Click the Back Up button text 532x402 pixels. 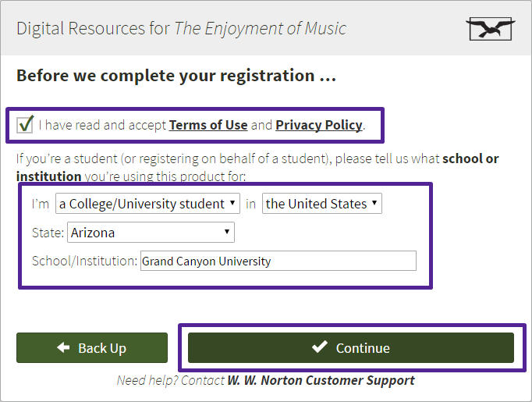[102, 348]
